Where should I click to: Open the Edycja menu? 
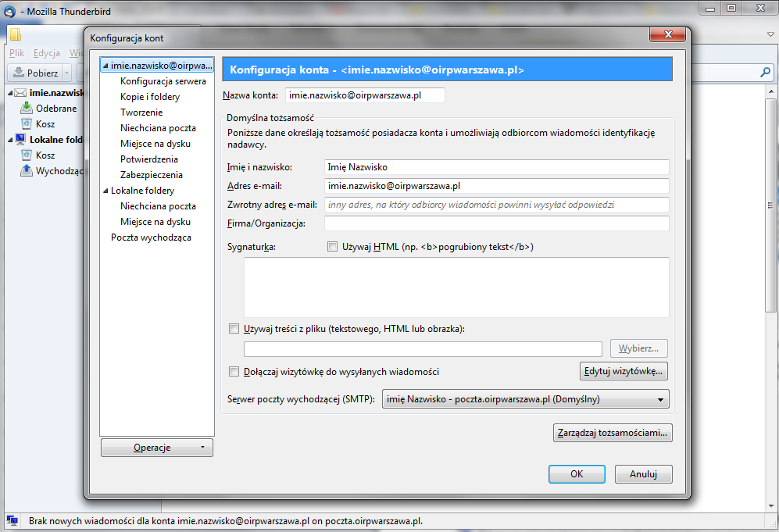(47, 52)
